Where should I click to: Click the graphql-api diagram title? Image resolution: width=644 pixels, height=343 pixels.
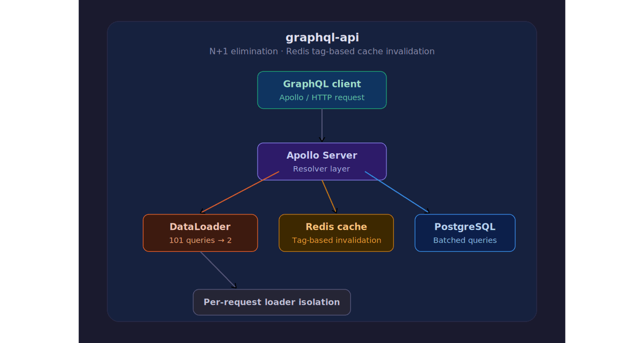(x=322, y=38)
